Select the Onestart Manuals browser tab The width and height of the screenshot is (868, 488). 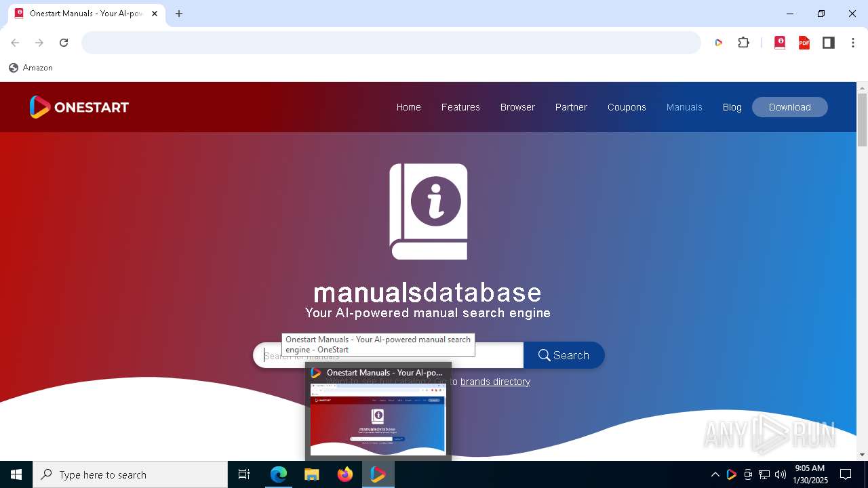tap(86, 14)
